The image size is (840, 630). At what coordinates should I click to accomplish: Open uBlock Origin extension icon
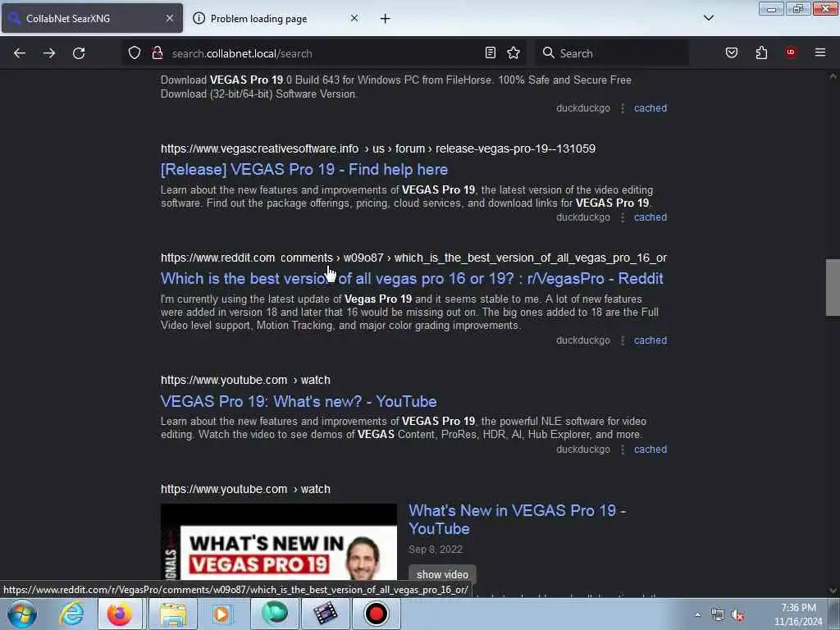click(x=791, y=52)
